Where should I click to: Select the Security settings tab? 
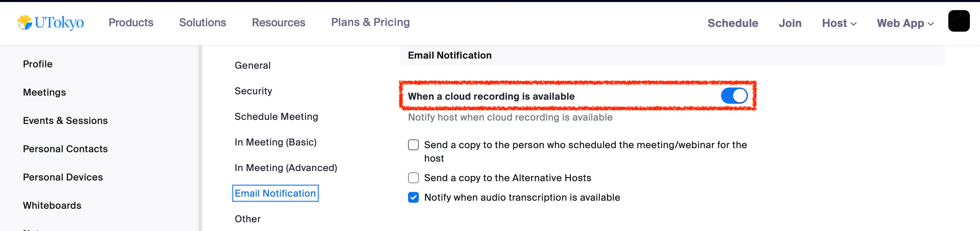click(253, 91)
